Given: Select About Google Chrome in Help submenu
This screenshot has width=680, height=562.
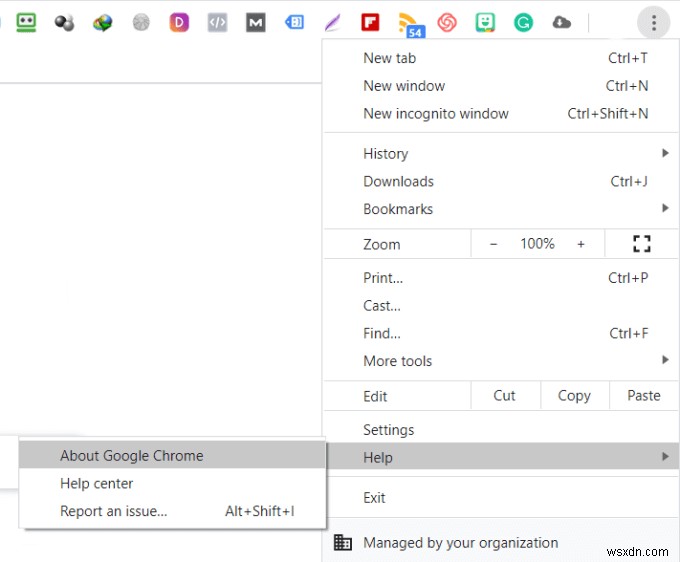Looking at the screenshot, I should pyautogui.click(x=172, y=455).
